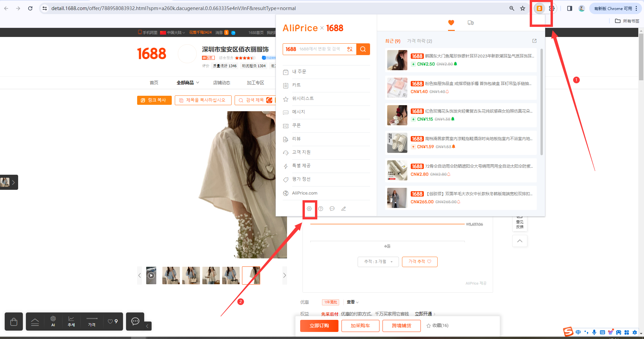
Task: Open the tracked list in new window icon
Action: [534, 41]
